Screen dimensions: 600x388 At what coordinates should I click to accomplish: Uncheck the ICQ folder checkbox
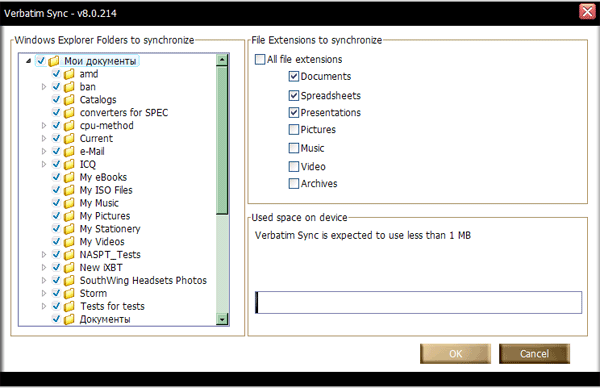tap(56, 164)
